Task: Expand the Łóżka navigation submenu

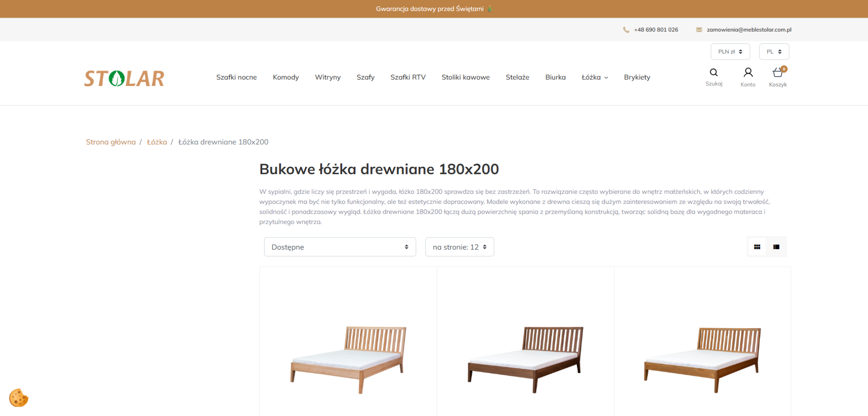Action: coord(594,77)
